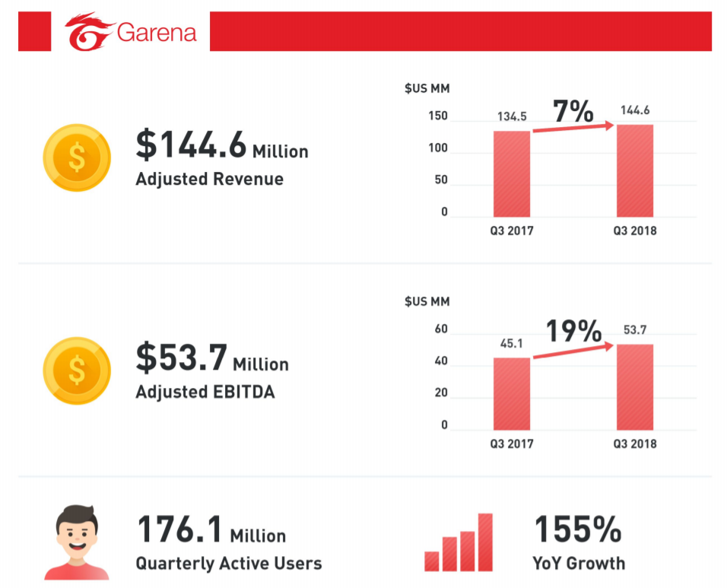Click the "Quarterly Active Users" label
Image resolution: width=727 pixels, height=588 pixels.
coord(229,564)
